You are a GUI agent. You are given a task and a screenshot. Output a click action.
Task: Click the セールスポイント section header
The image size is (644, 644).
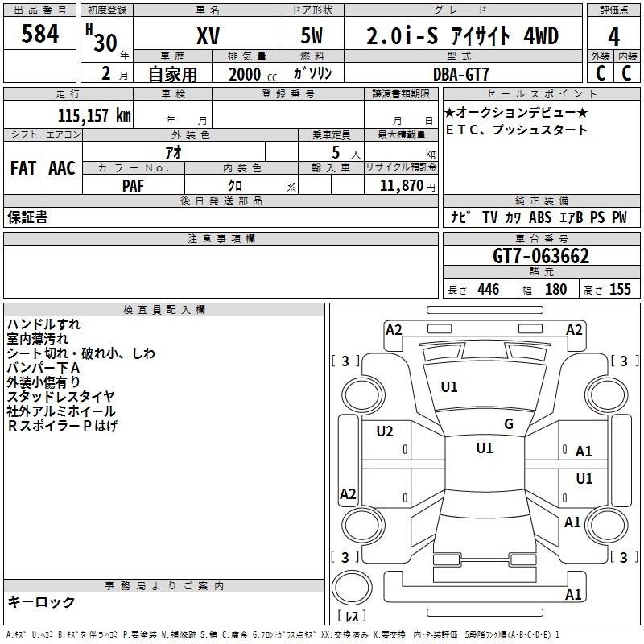tap(541, 94)
